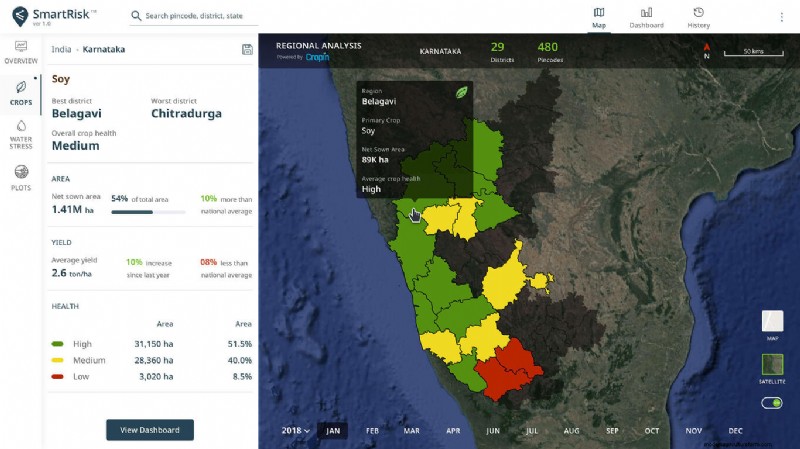Click the search magnifier icon
This screenshot has width=800, height=449.
pos(136,17)
